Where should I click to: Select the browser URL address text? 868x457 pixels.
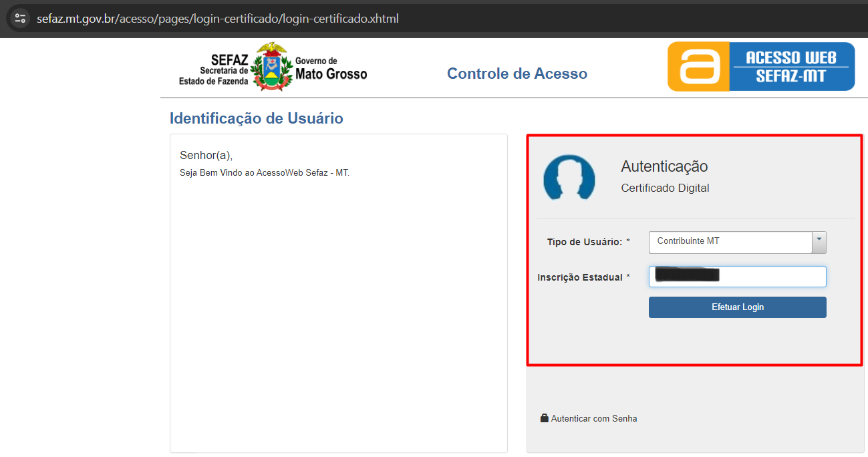(218, 19)
